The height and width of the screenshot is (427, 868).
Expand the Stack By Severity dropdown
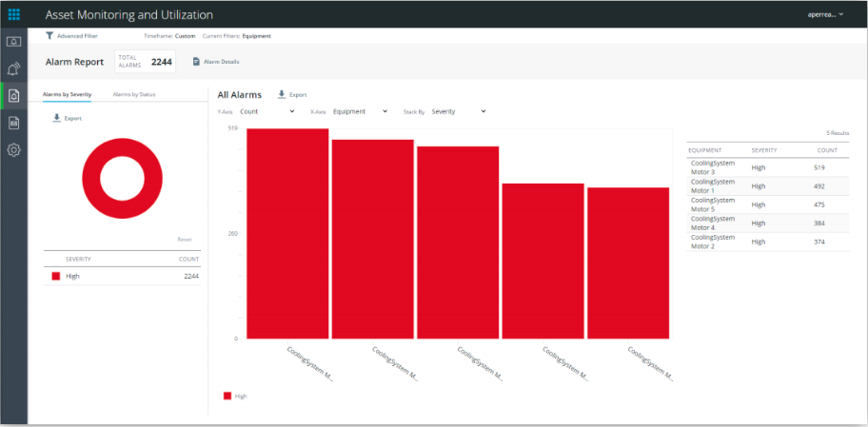(x=458, y=111)
